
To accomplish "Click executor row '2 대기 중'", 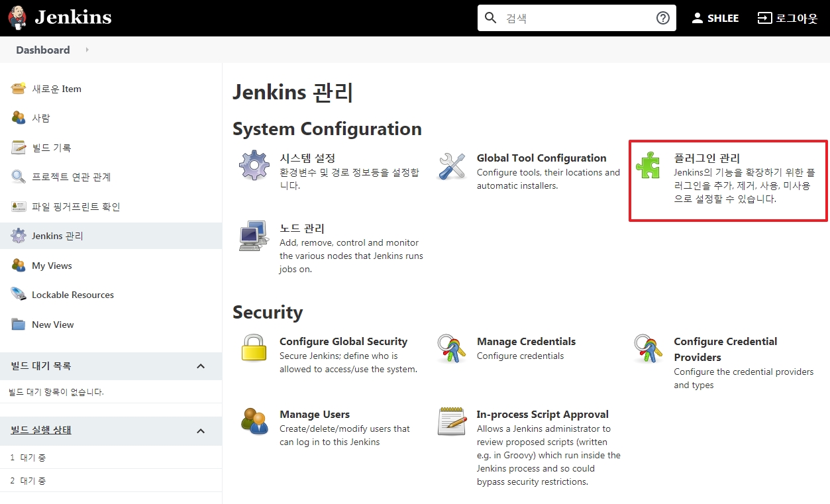I will click(x=111, y=481).
